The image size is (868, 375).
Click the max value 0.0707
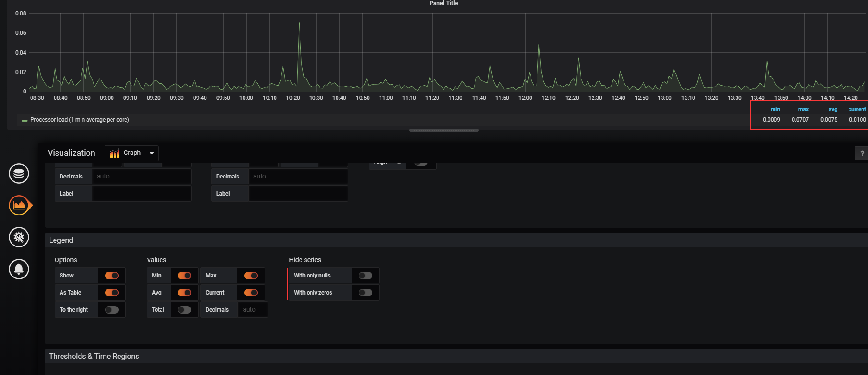coord(800,120)
